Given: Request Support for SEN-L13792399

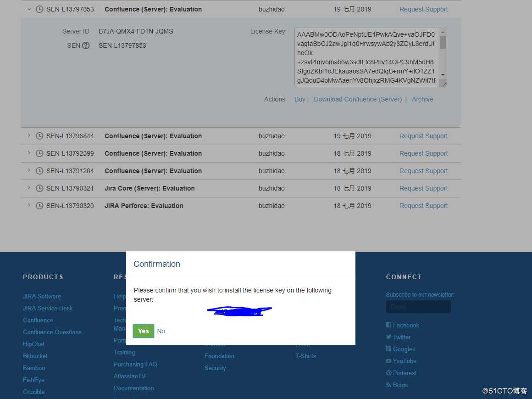Looking at the screenshot, I should tap(423, 153).
